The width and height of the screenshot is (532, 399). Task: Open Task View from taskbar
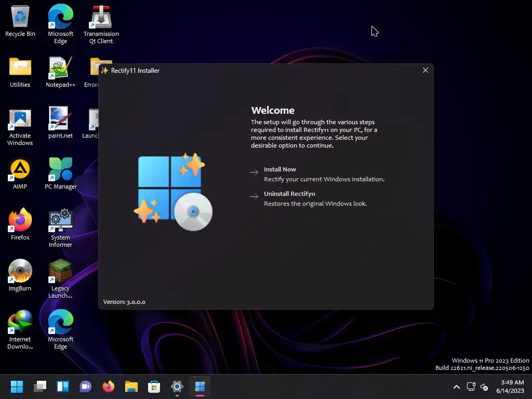tap(40, 387)
